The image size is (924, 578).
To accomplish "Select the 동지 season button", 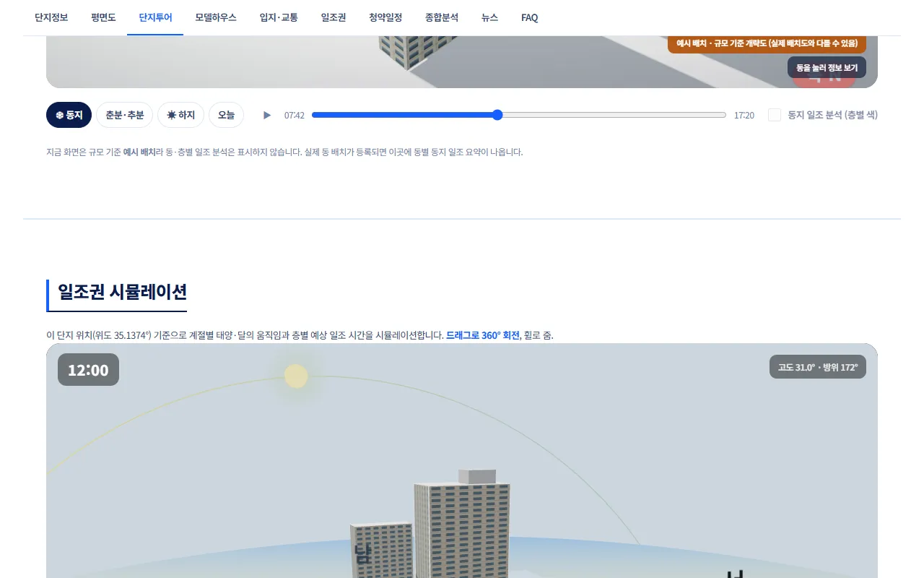I will coord(69,115).
